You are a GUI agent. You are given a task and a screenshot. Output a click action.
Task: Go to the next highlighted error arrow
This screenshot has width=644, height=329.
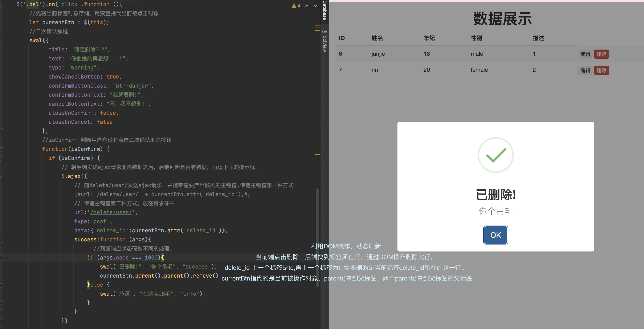(315, 6)
